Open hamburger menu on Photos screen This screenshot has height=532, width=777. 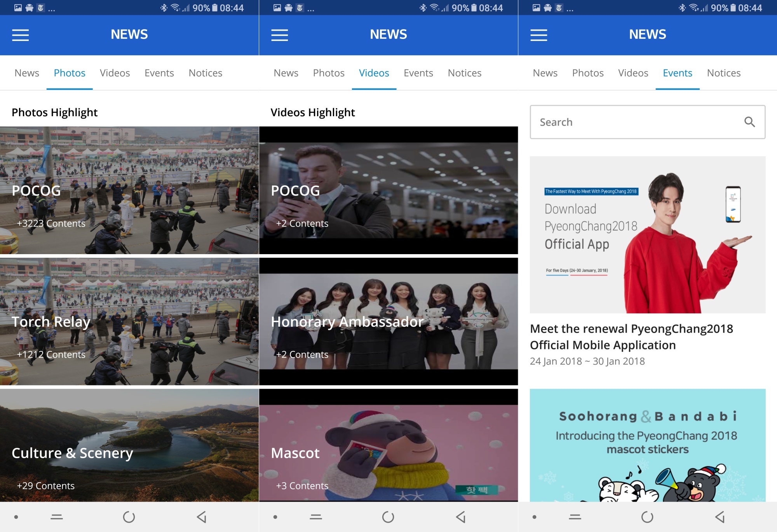click(x=20, y=35)
